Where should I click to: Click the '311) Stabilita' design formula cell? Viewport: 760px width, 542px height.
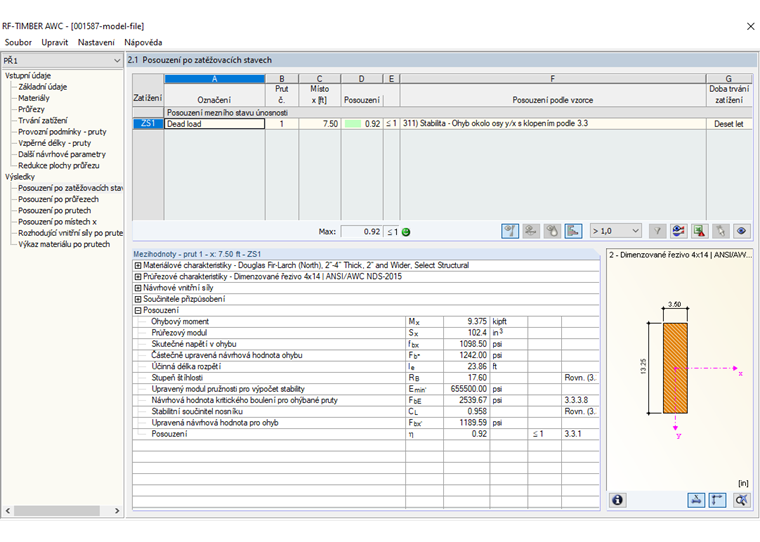pyautogui.click(x=553, y=124)
